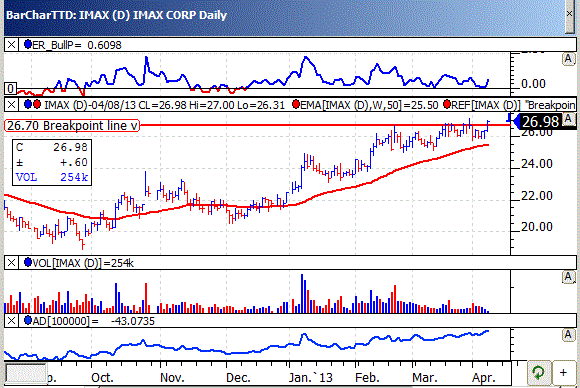Click the Jan.`13 date axis label

pos(311,378)
